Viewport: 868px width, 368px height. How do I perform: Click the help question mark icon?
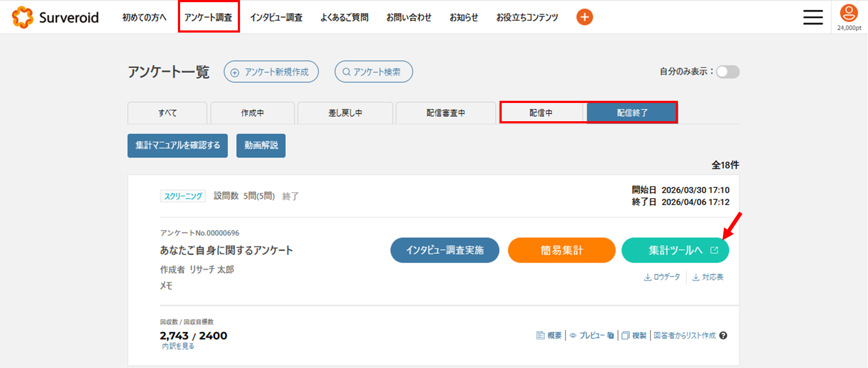pos(723,335)
